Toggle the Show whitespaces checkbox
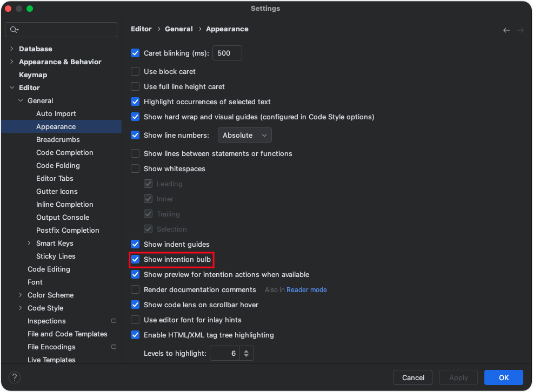This screenshot has width=533, height=392. click(135, 168)
